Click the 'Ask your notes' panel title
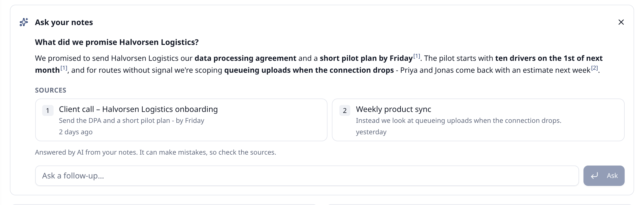Image resolution: width=644 pixels, height=205 pixels. (x=64, y=22)
